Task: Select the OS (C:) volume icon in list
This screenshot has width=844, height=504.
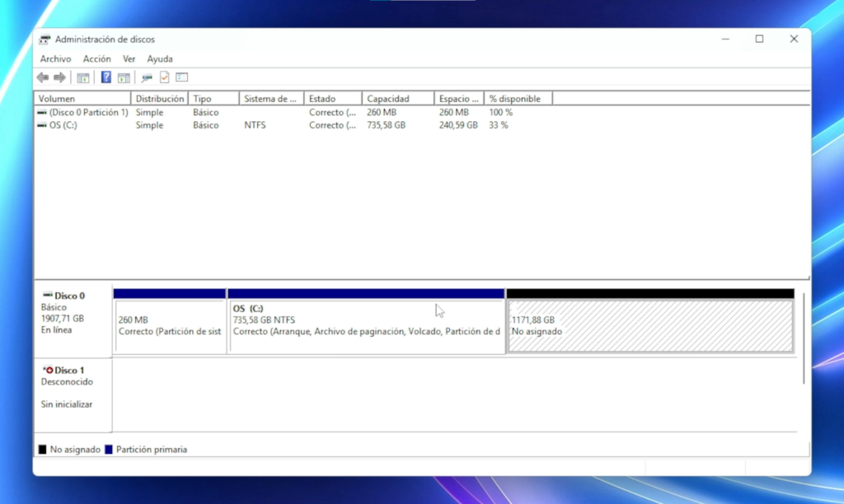Action: point(41,125)
